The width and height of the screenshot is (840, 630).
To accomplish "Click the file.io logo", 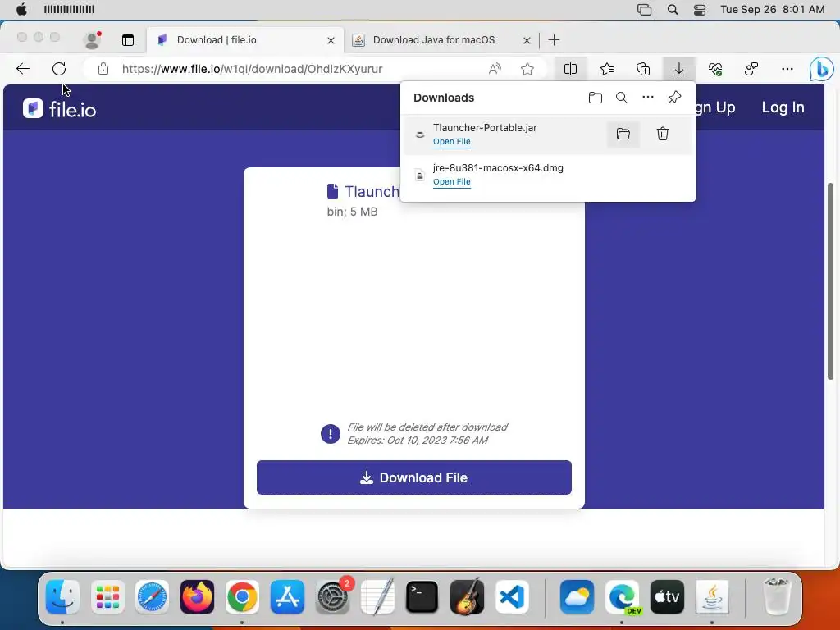I will point(59,109).
